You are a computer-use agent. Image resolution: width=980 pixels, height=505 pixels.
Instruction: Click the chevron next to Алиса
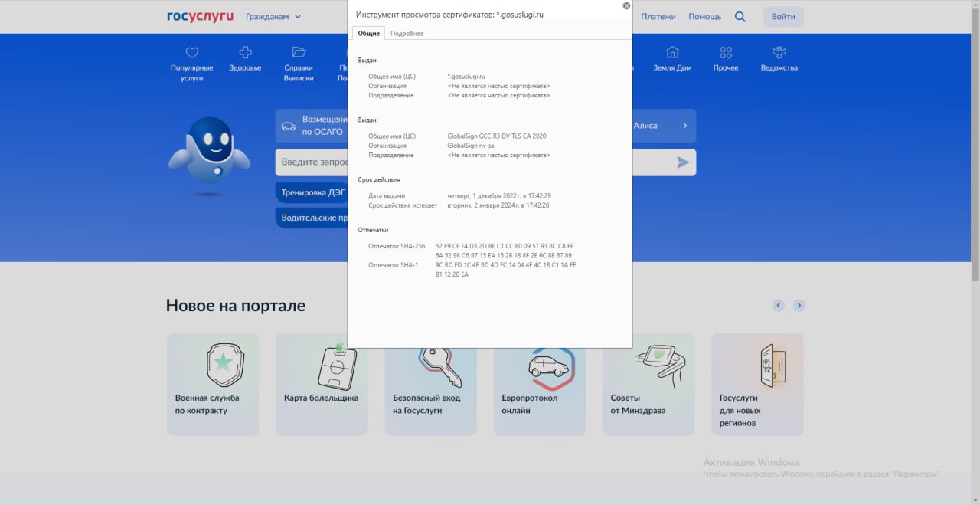685,126
